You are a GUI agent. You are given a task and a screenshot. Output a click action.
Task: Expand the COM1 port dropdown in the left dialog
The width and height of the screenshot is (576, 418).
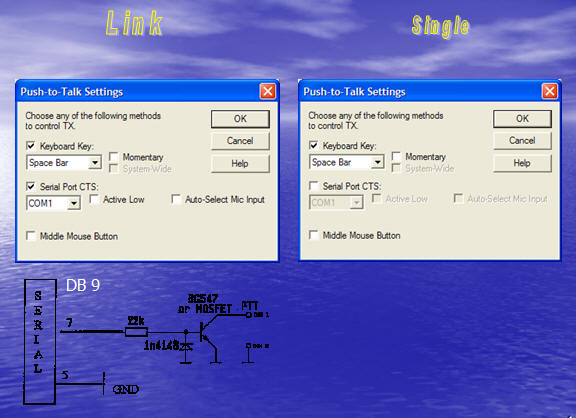pos(74,203)
